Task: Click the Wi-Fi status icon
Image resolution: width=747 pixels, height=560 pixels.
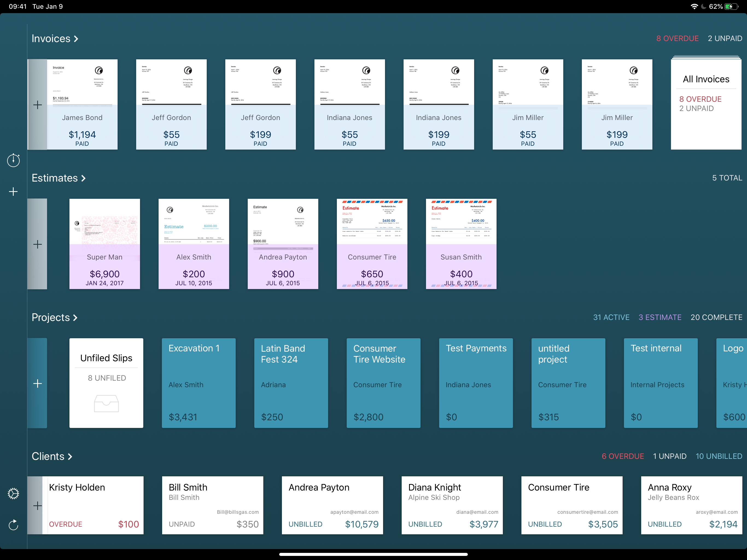Action: [694, 6]
